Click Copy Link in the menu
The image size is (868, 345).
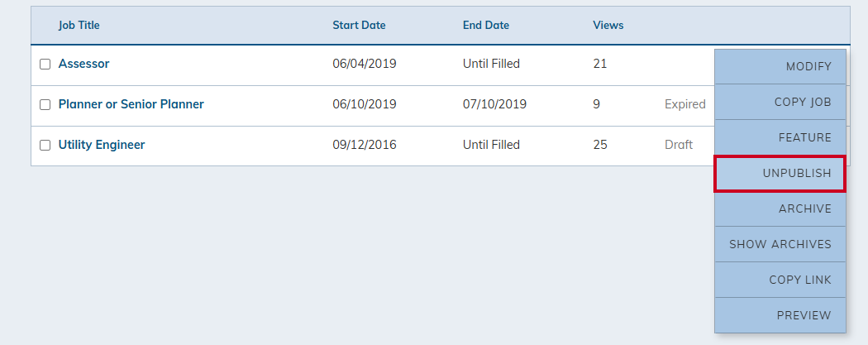(x=780, y=280)
